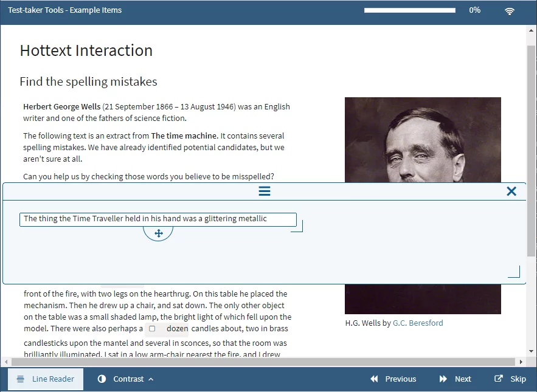Toggle the Contrast mode
Image resolution: width=537 pixels, height=392 pixels.
click(125, 379)
